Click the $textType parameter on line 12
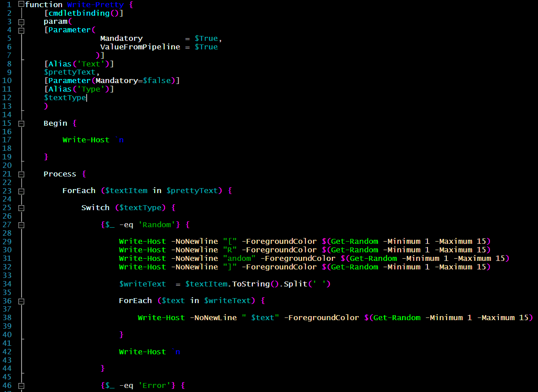This screenshot has height=392, width=538. (x=64, y=97)
